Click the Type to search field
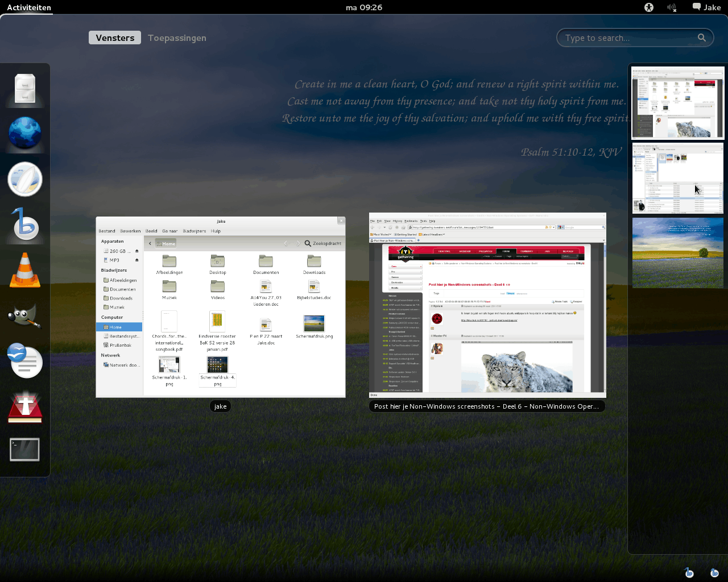728x582 pixels. (635, 38)
